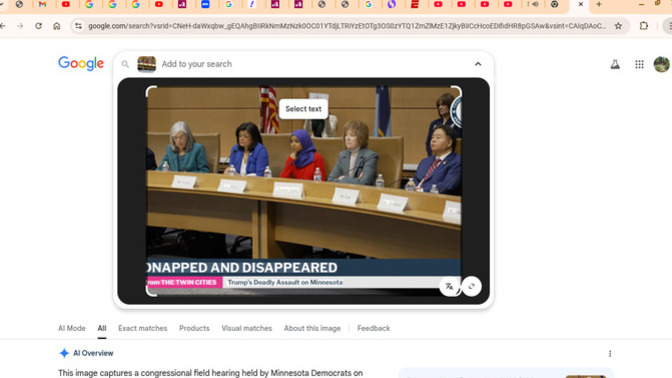The image size is (672, 378).
Task: Switch to the tab playing audio
Action: pos(533,4)
